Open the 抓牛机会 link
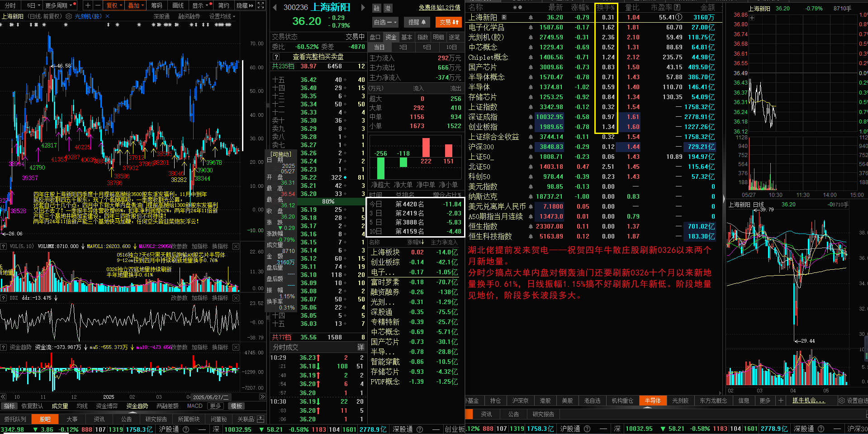The height and width of the screenshot is (434, 868). (808, 401)
